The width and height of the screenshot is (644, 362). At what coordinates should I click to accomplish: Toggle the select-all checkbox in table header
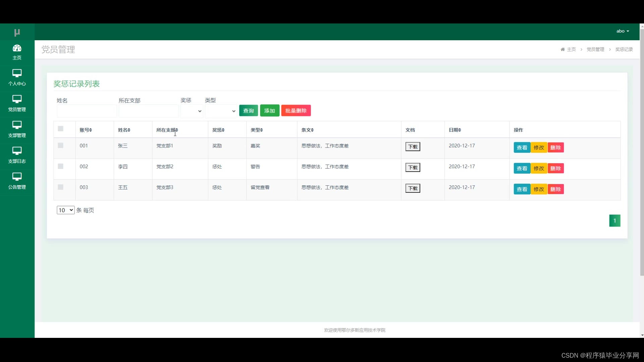click(61, 129)
